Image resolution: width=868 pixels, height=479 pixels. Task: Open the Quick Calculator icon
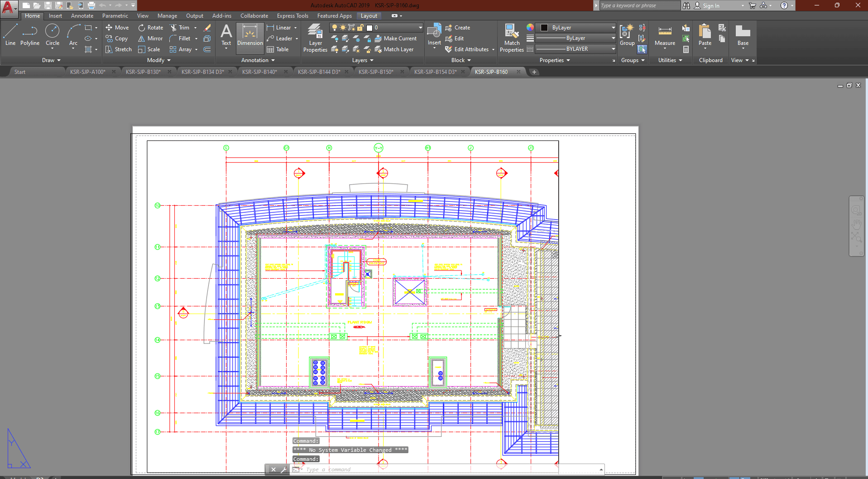686,49
